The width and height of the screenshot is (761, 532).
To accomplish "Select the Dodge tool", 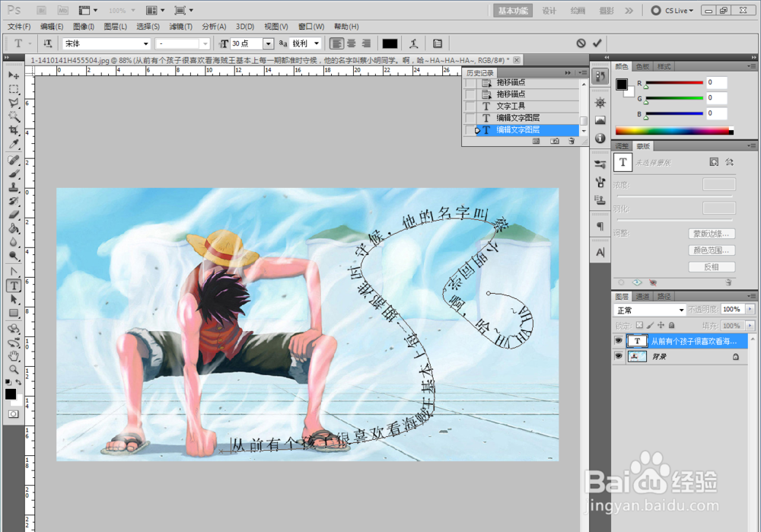I will [x=14, y=256].
